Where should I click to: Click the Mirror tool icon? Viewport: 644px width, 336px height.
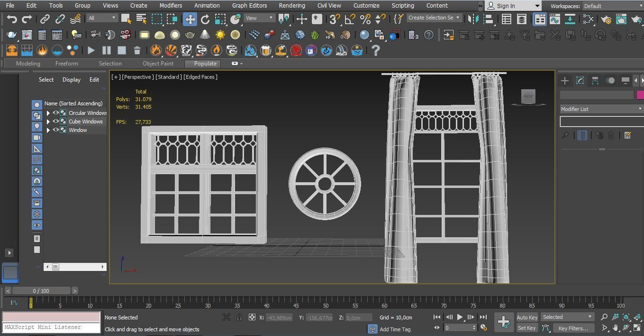click(x=472, y=19)
